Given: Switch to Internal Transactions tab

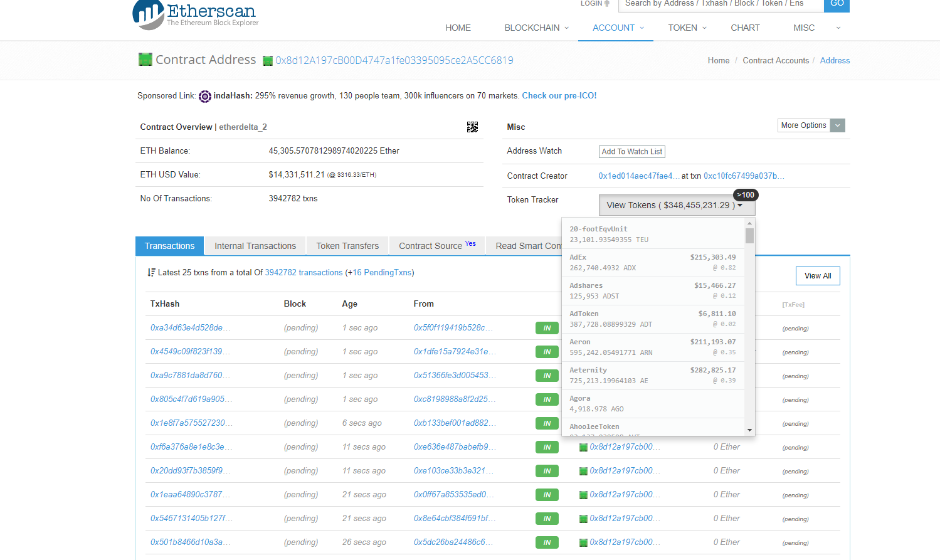Looking at the screenshot, I should 255,246.
